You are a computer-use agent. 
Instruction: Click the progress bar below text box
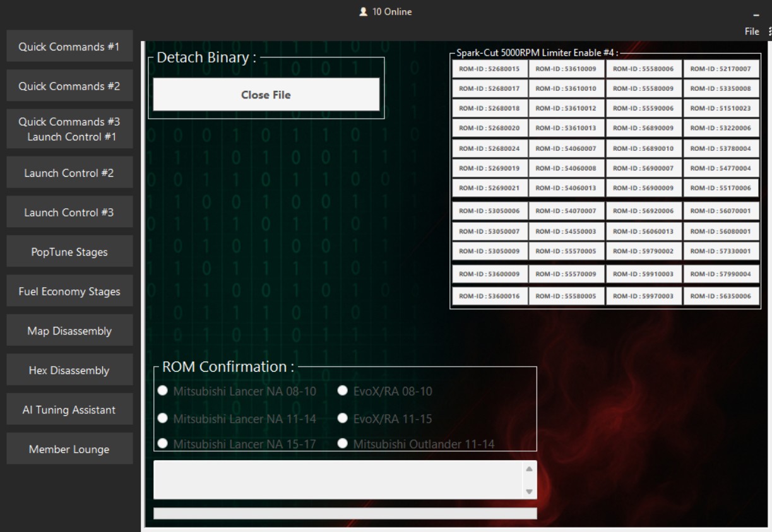(345, 513)
